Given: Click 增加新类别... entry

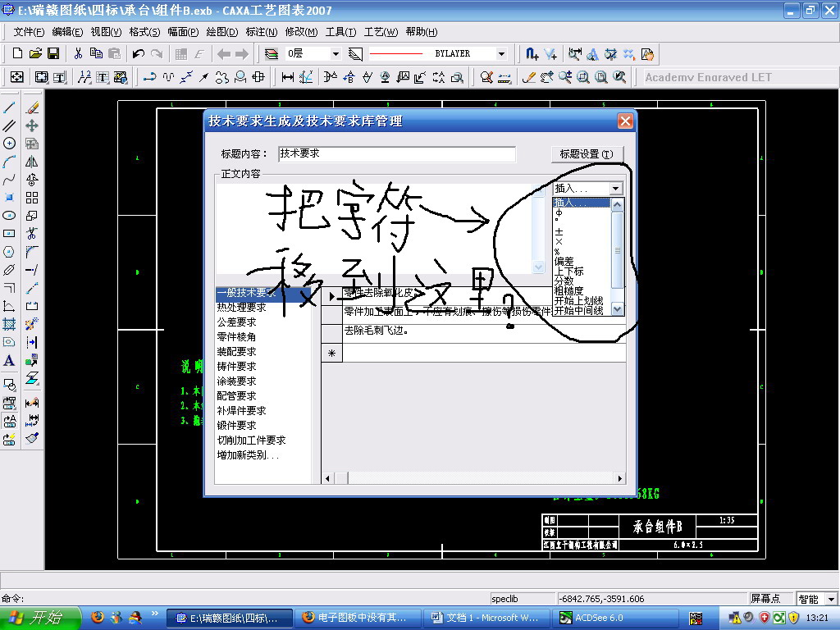Looking at the screenshot, I should (x=248, y=454).
